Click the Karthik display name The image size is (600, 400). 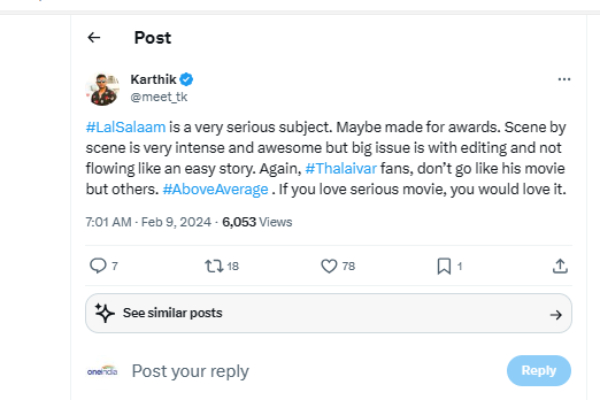tap(153, 79)
